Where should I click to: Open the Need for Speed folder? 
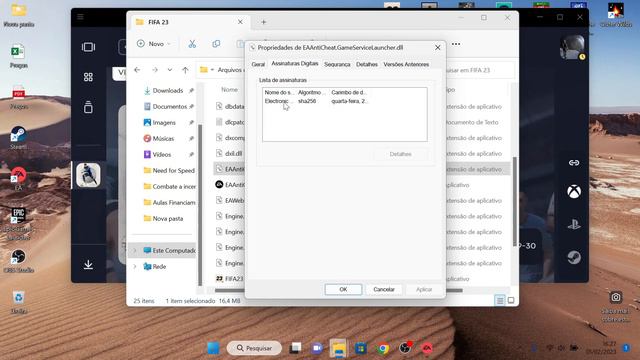(x=169, y=171)
